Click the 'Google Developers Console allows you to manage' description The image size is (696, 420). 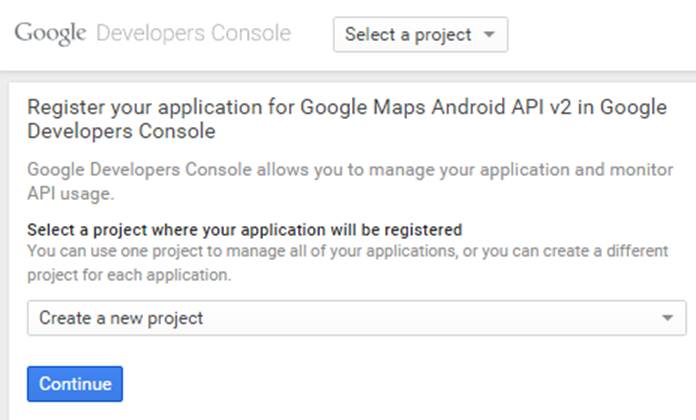pyautogui.click(x=350, y=182)
